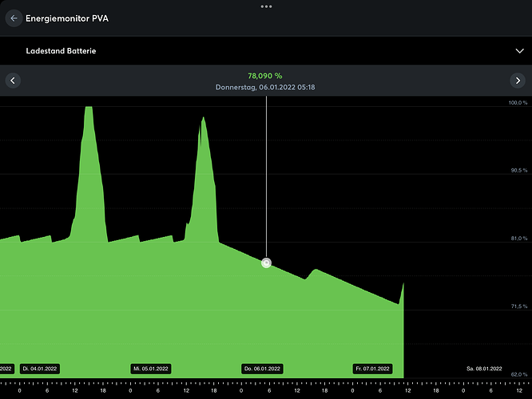The height and width of the screenshot is (399, 532).
Task: Click the Ladestand Batterie title
Action: coord(61,51)
